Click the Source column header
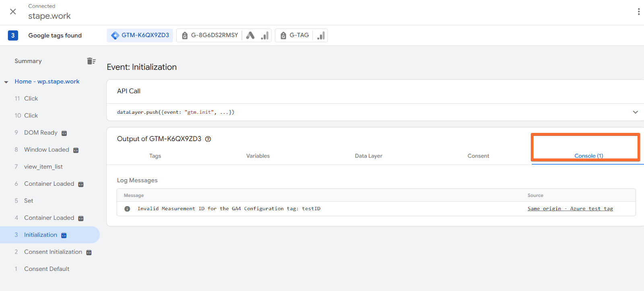The image size is (644, 291). (535, 195)
